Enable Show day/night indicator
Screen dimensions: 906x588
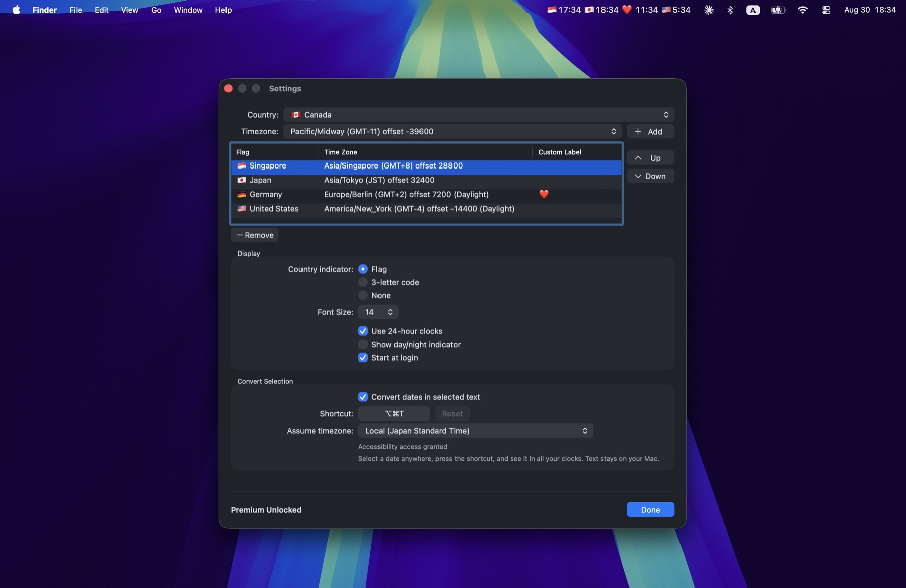click(363, 344)
